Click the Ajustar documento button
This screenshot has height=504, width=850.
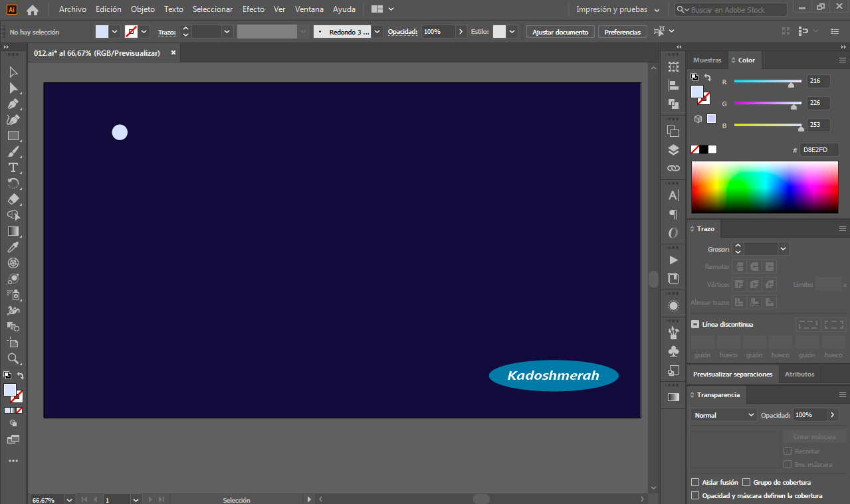pyautogui.click(x=560, y=32)
